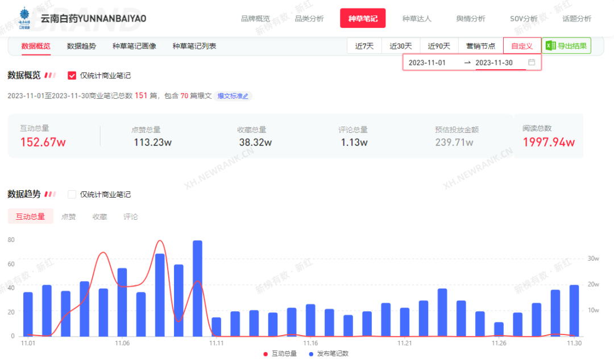Select the 近7天 time range

[364, 46]
